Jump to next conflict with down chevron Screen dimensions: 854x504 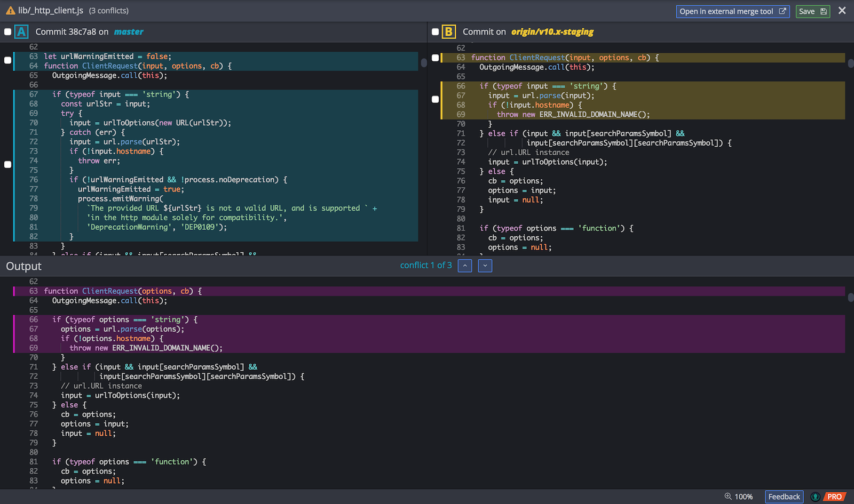(485, 266)
